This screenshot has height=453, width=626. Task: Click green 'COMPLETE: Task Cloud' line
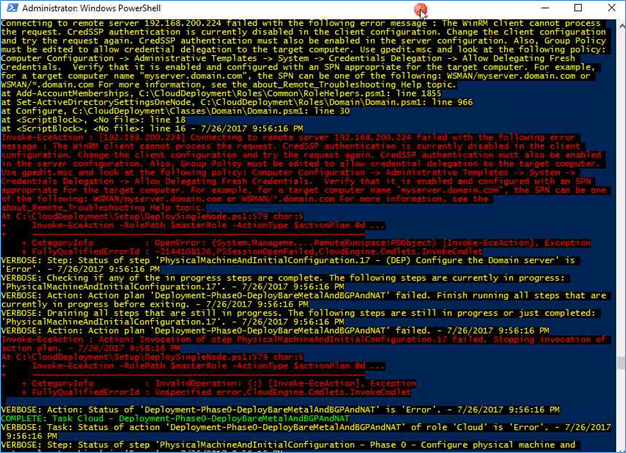click(x=175, y=418)
